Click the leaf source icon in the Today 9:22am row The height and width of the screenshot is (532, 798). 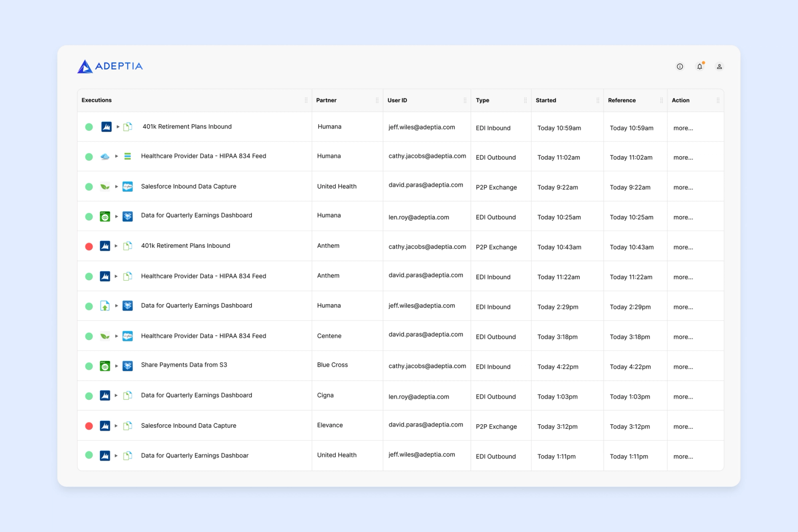[105, 187]
